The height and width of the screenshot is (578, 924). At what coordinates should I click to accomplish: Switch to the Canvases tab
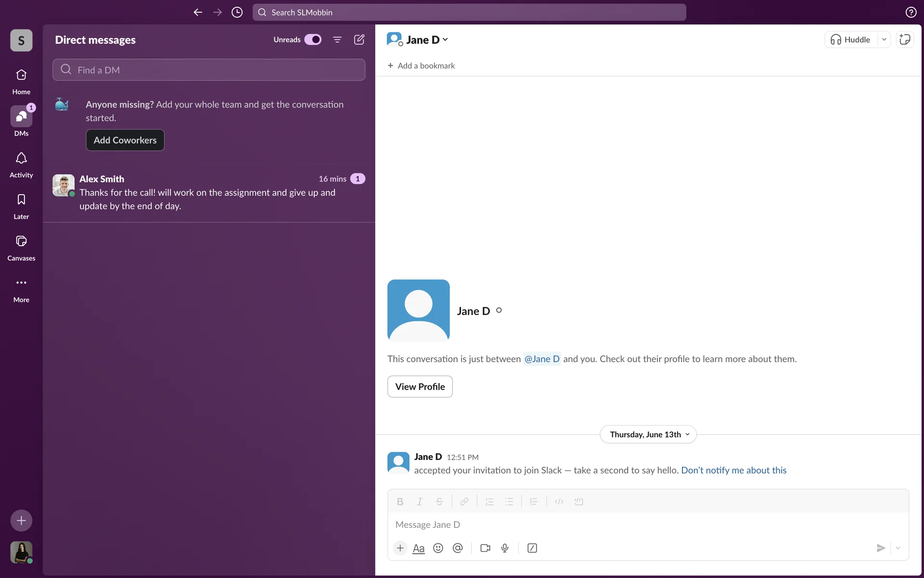[21, 248]
